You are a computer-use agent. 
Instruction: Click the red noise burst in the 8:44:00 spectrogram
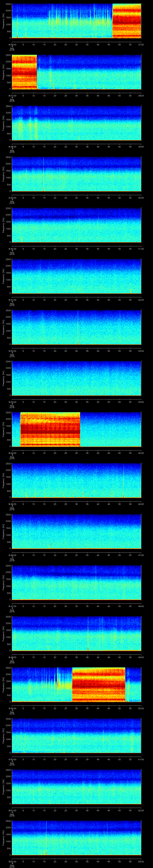[50, 429]
